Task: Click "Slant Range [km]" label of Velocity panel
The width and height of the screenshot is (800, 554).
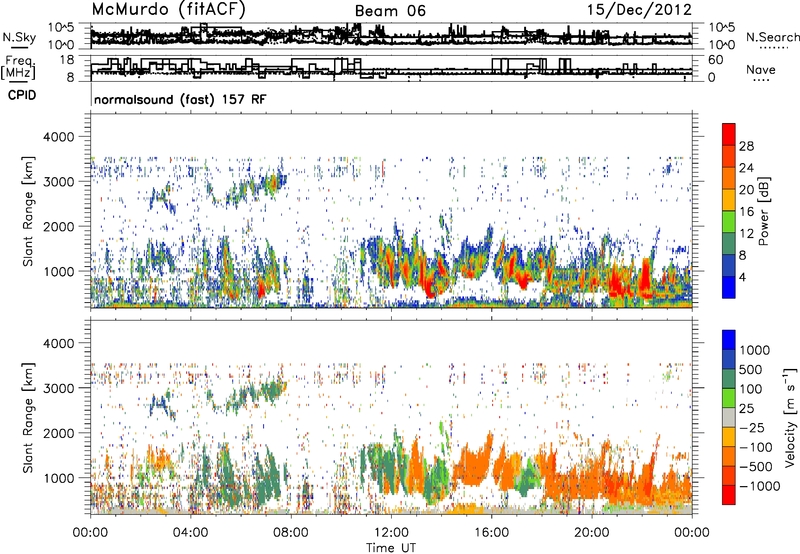Action: click(28, 417)
